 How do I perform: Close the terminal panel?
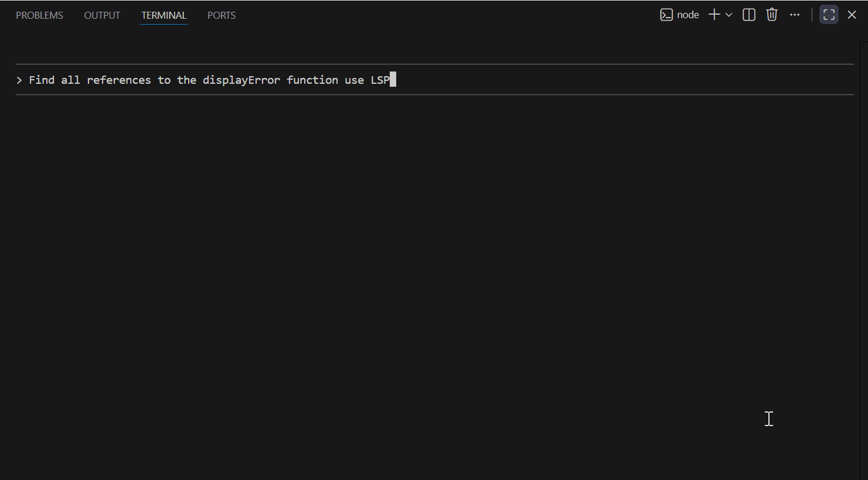pos(852,15)
